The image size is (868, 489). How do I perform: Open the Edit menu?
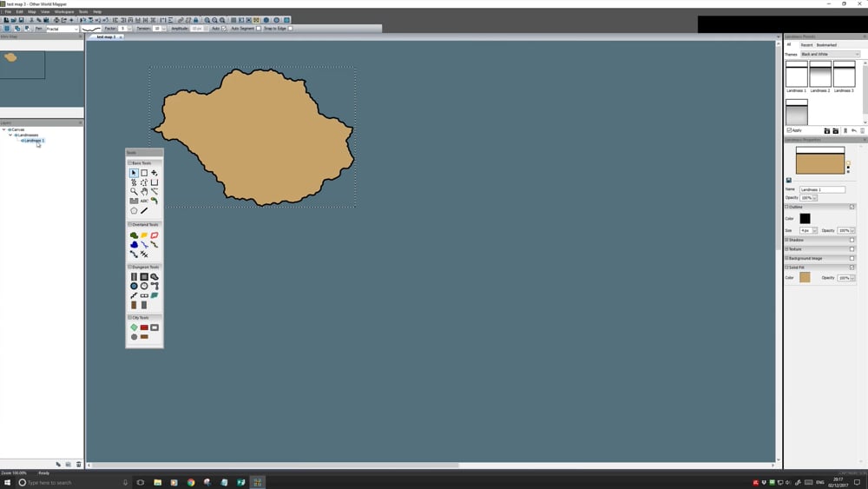click(x=19, y=11)
